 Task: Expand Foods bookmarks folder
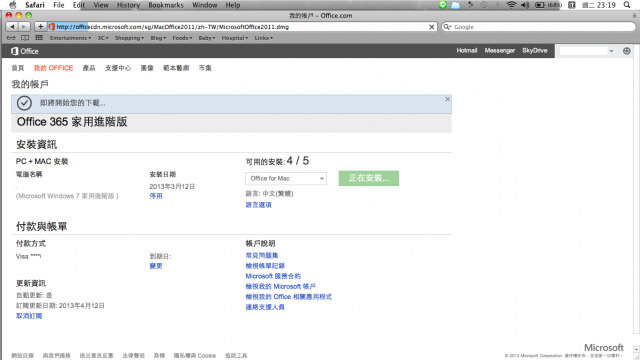coord(182,38)
